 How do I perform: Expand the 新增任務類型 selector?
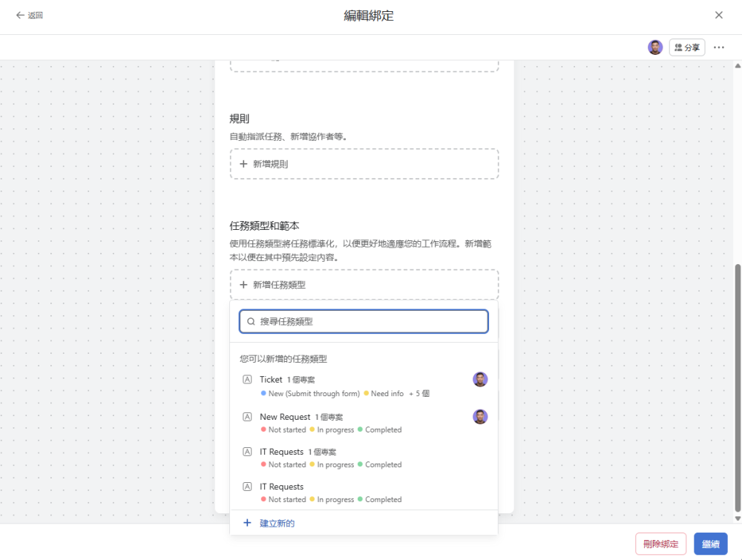point(364,285)
